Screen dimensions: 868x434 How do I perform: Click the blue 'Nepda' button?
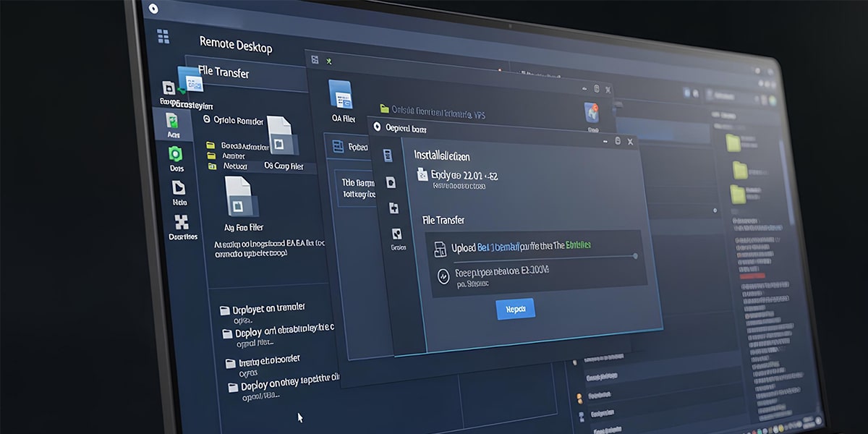pos(516,309)
